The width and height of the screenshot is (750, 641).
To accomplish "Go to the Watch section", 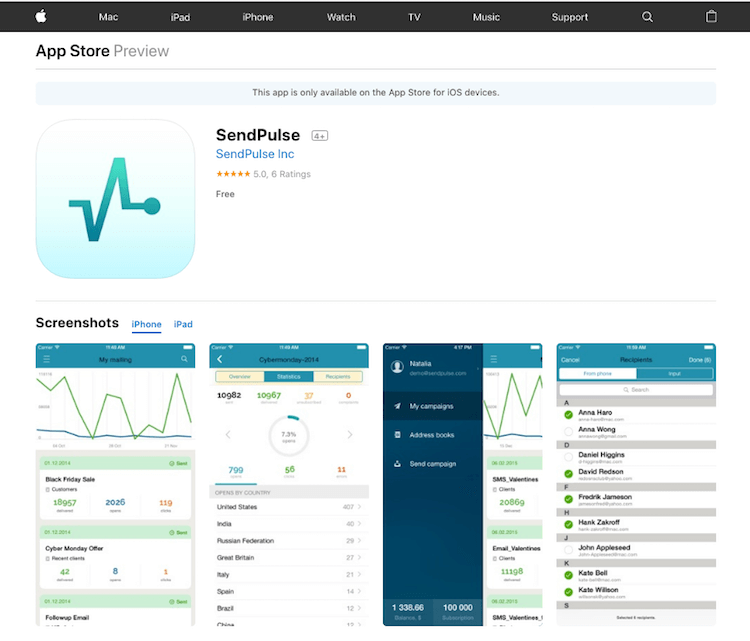I will tap(341, 17).
